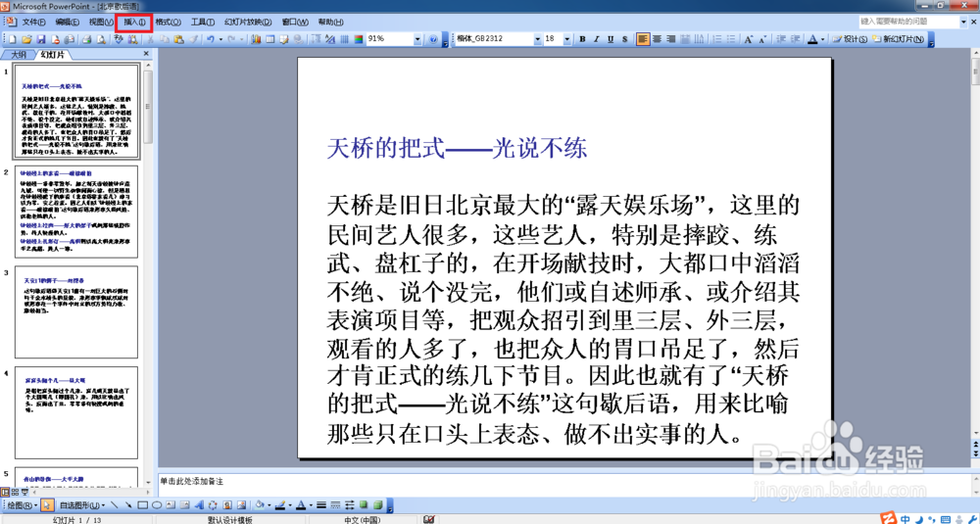
Task: Increase font size with the large A icon
Action: [749, 39]
